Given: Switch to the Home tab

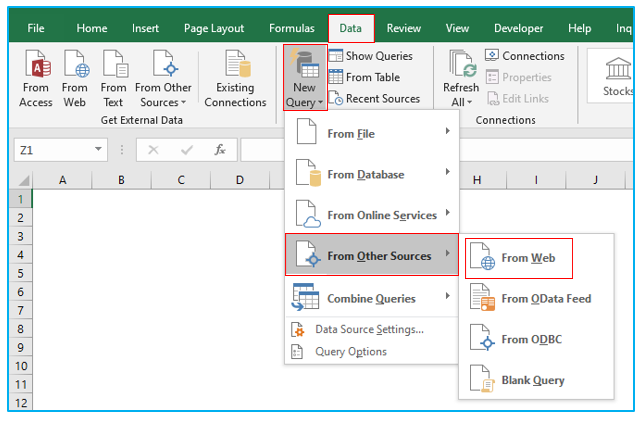Looking at the screenshot, I should pyautogui.click(x=92, y=28).
